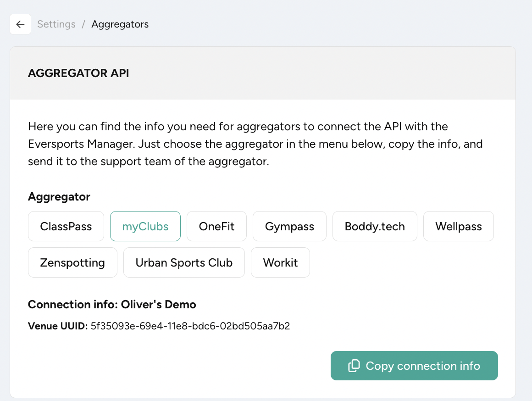Click the Aggregators breadcrumb text
This screenshot has width=532, height=401.
pos(120,24)
